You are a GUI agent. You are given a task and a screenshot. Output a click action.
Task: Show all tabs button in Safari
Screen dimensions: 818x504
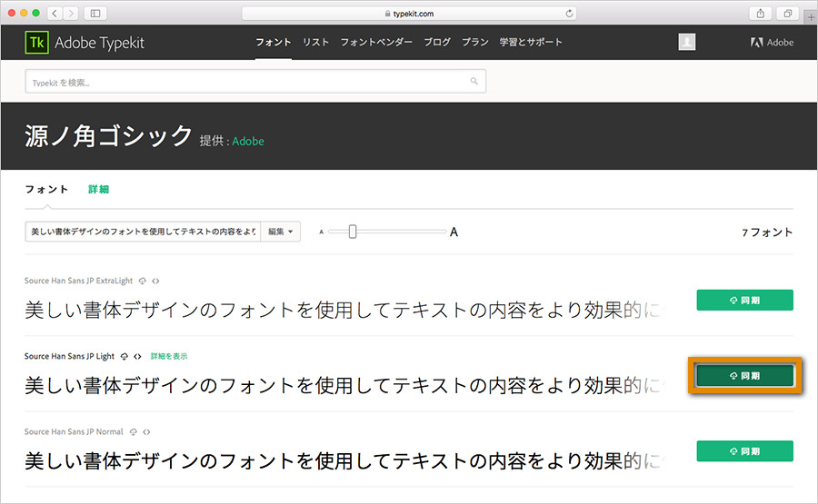coord(788,14)
